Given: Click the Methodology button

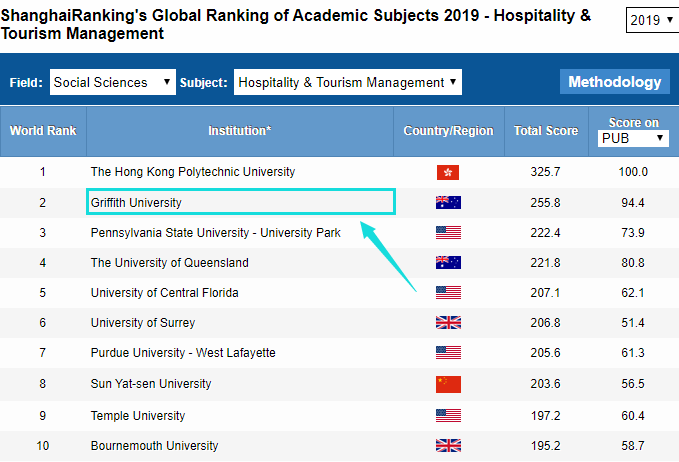Looking at the screenshot, I should click(x=614, y=82).
